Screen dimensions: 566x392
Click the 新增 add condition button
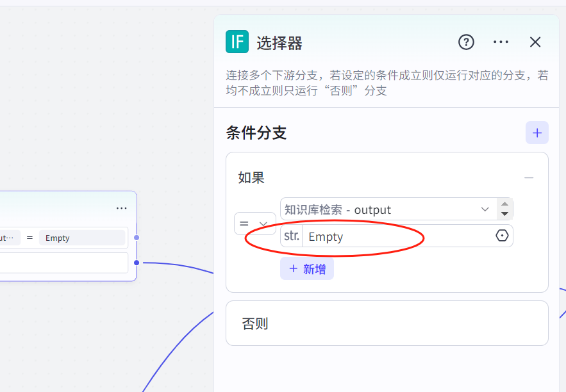(307, 269)
